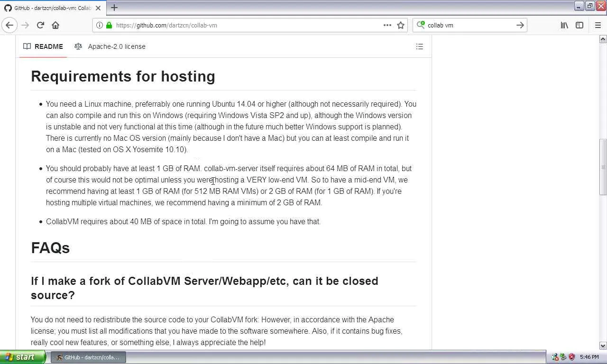
Task: Open the red security shield tray alert
Action: coord(571,357)
